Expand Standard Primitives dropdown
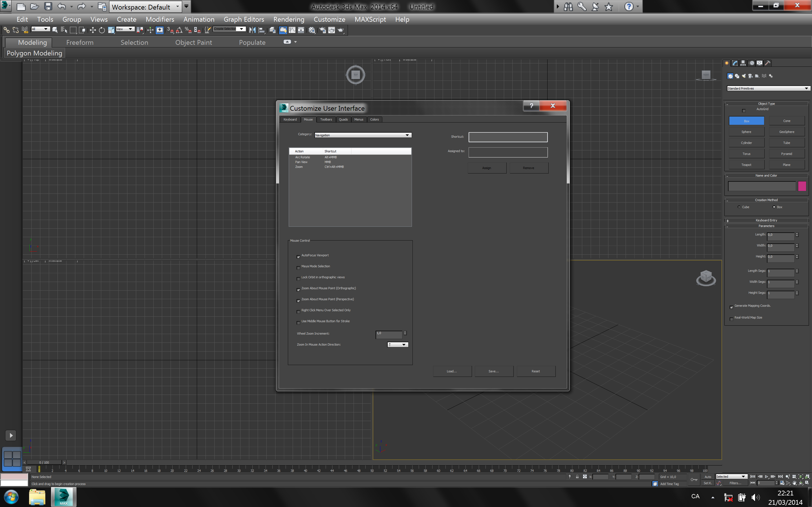 click(768, 88)
